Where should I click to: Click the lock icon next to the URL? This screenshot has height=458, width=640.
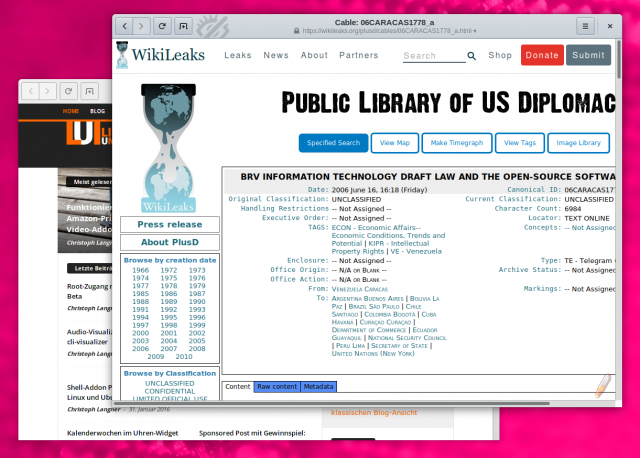(x=297, y=31)
